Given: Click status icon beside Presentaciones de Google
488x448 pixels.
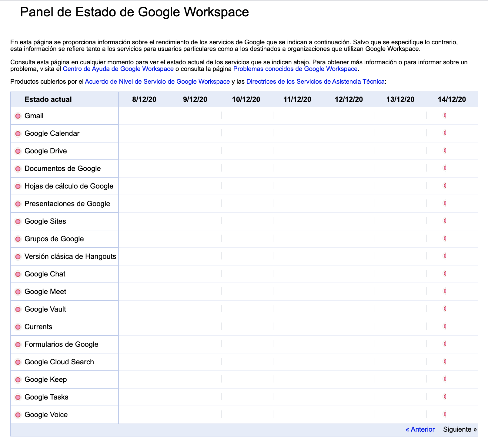Looking at the screenshot, I should (18, 204).
